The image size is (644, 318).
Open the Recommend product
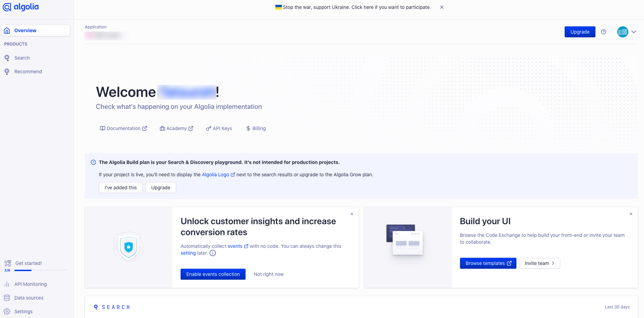coord(28,72)
